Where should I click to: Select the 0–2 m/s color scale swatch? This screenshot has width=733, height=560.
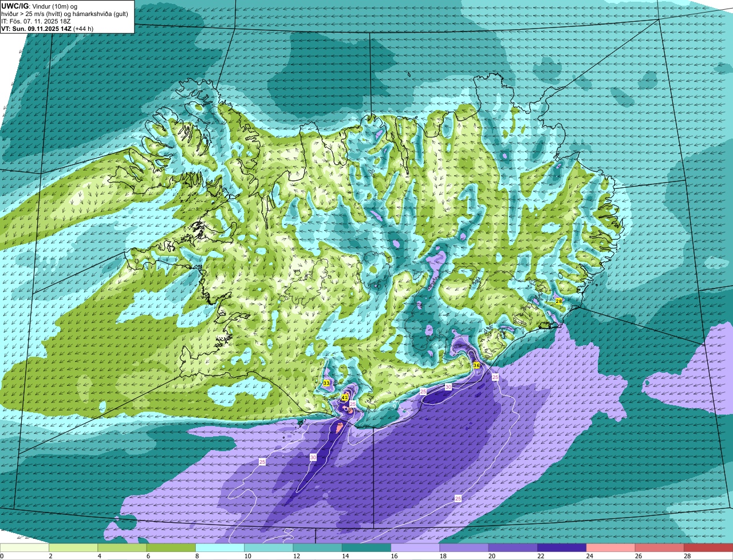(25, 548)
